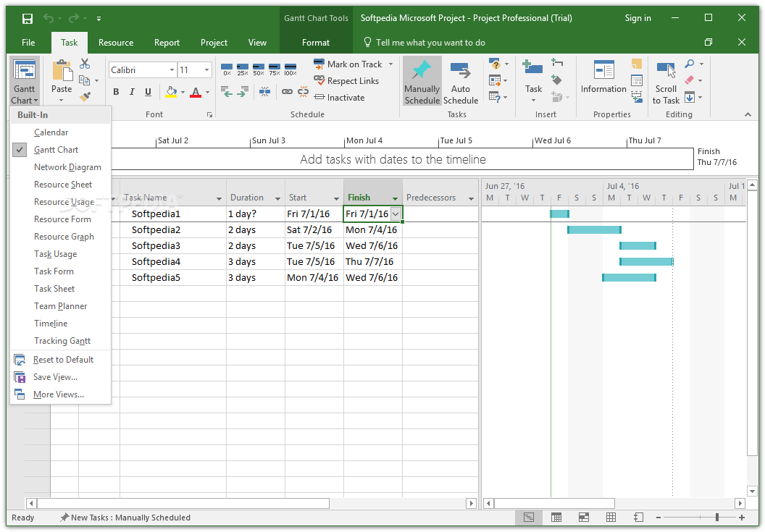Expand the Mark on Track dropdown arrow
The image size is (765, 532).
click(390, 64)
